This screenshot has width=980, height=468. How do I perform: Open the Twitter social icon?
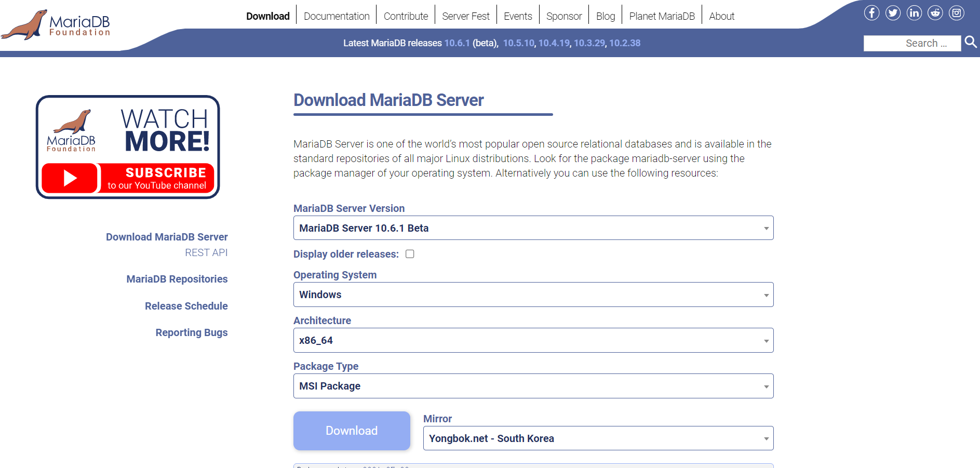(893, 12)
